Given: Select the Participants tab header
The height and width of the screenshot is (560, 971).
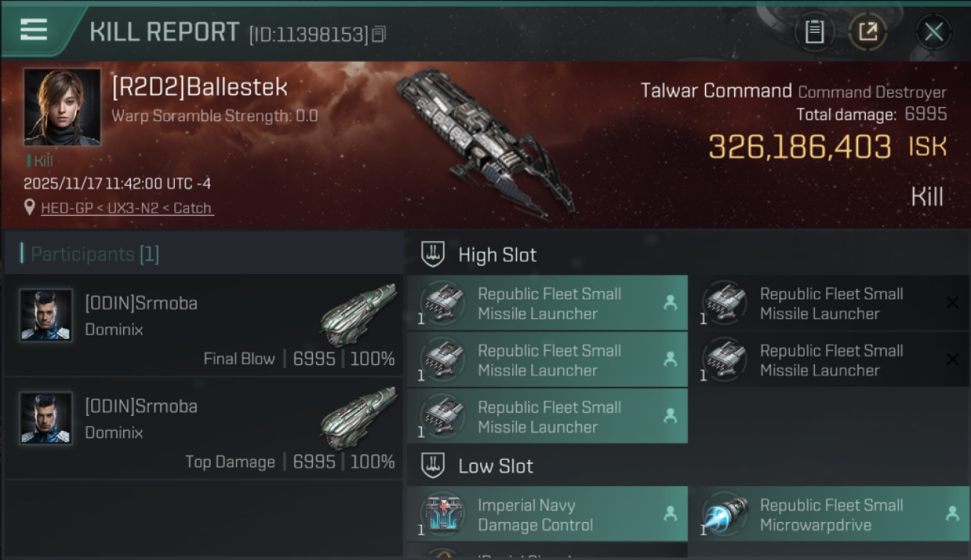Looking at the screenshot, I should click(94, 254).
